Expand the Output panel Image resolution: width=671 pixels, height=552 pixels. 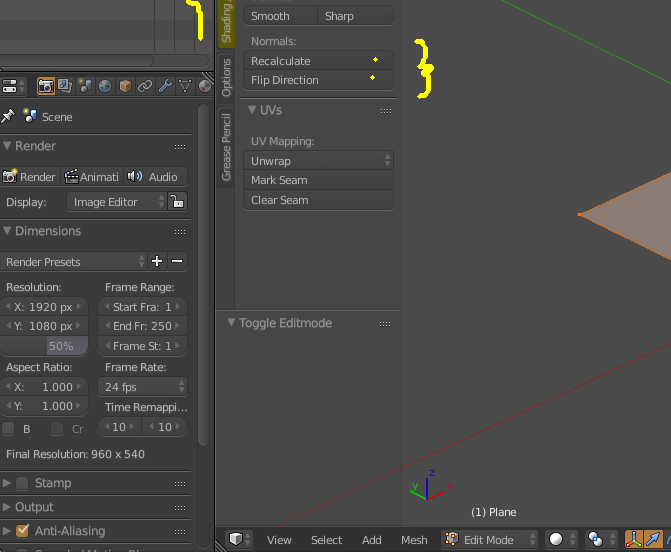tap(7, 507)
